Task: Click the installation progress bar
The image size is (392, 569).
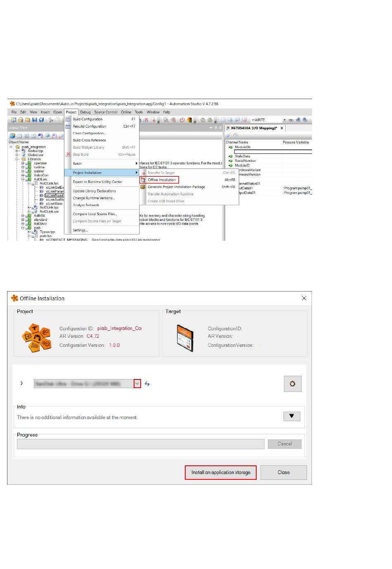Action: pos(140,444)
